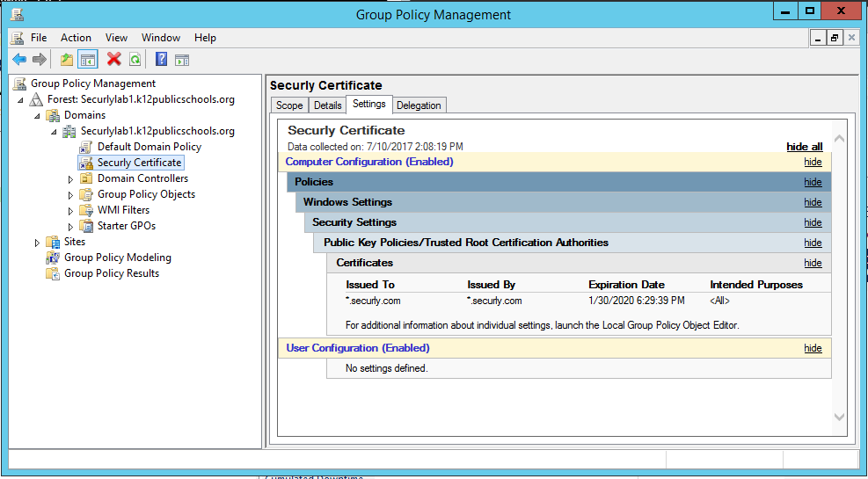The height and width of the screenshot is (479, 868).
Task: Click the Forest triangle icon in tree
Action: [x=37, y=99]
